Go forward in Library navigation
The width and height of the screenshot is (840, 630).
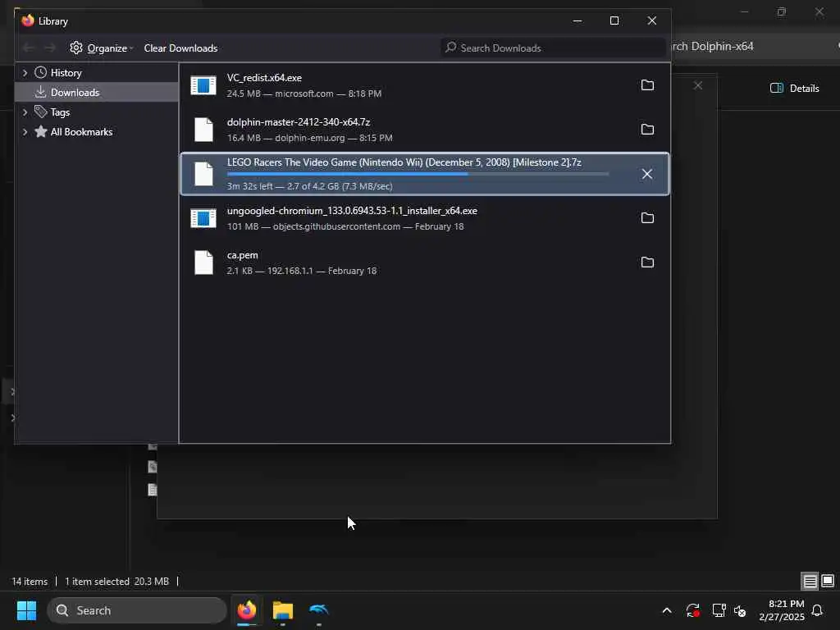[50, 48]
